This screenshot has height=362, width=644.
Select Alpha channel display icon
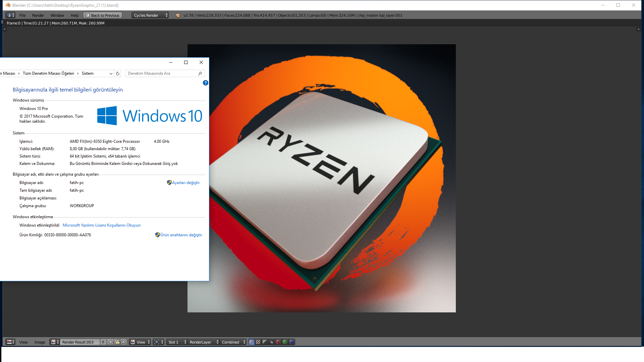click(265, 342)
